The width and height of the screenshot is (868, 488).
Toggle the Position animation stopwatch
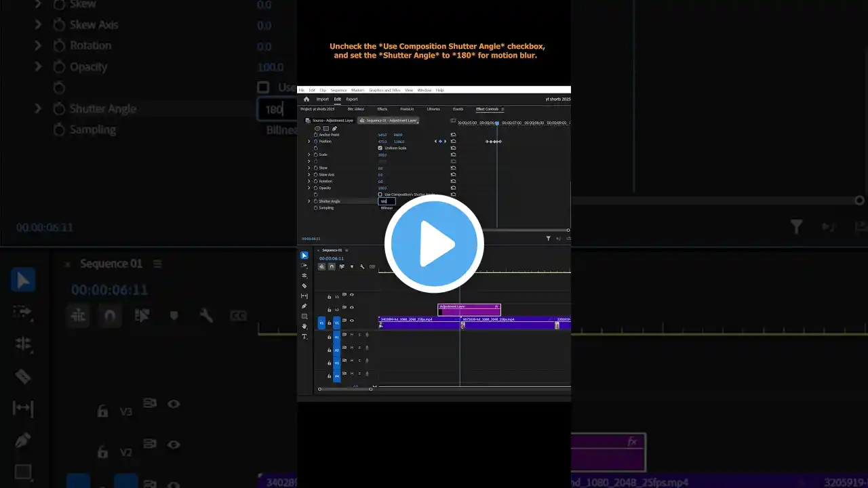point(315,142)
